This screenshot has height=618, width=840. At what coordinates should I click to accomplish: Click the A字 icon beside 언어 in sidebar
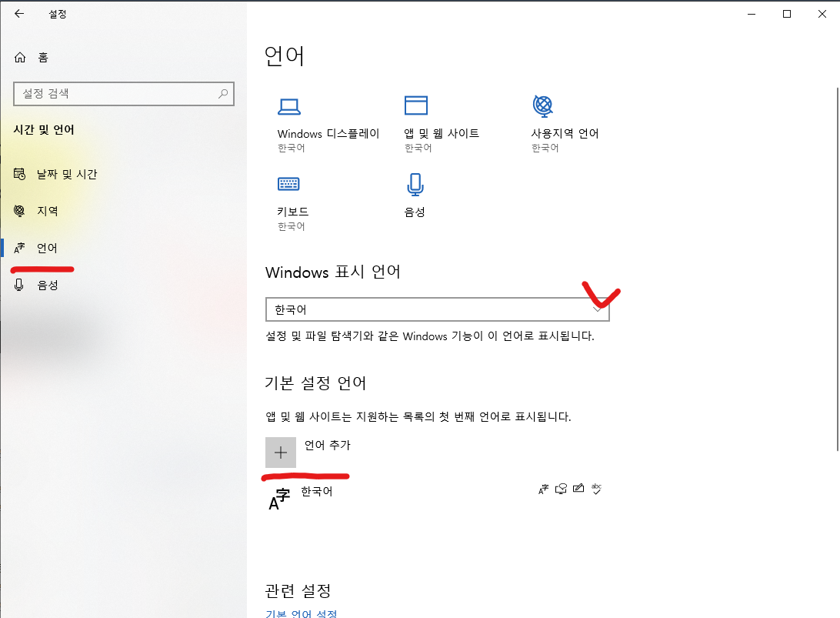(19, 248)
